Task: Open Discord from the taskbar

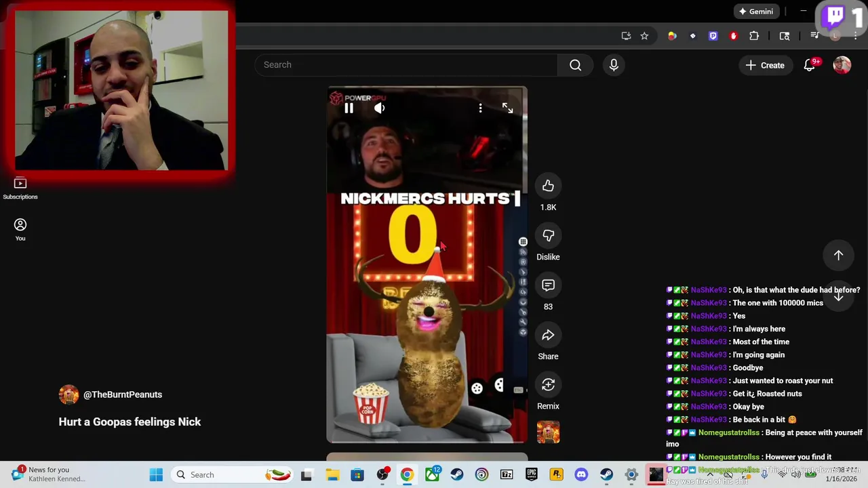Action: pyautogui.click(x=581, y=474)
